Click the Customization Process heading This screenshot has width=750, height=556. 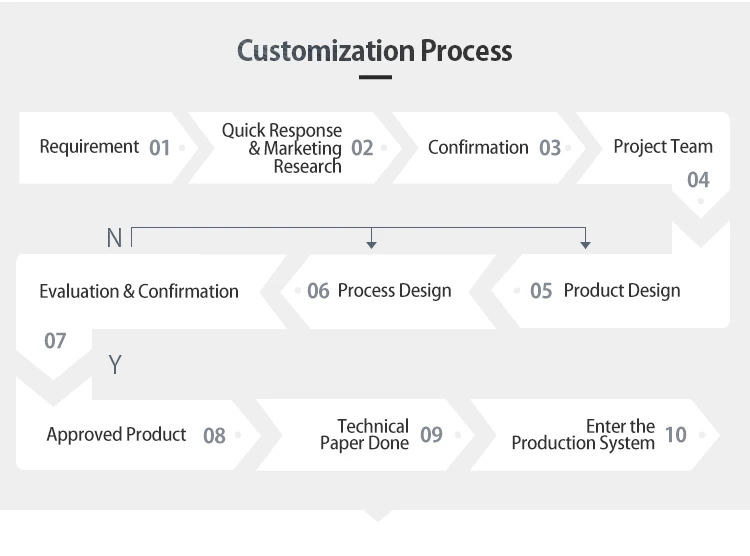tap(374, 51)
